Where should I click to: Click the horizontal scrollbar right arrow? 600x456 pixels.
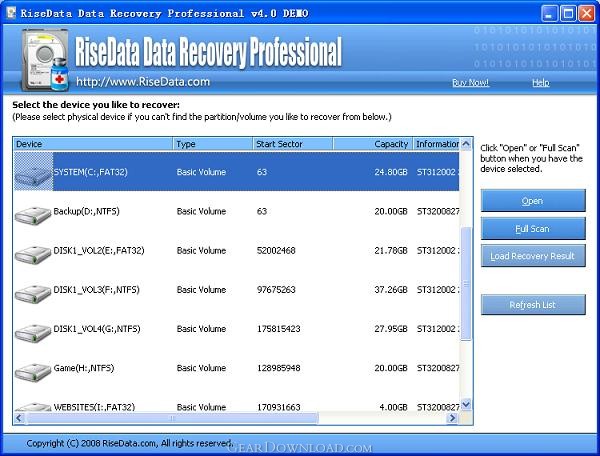[452, 418]
